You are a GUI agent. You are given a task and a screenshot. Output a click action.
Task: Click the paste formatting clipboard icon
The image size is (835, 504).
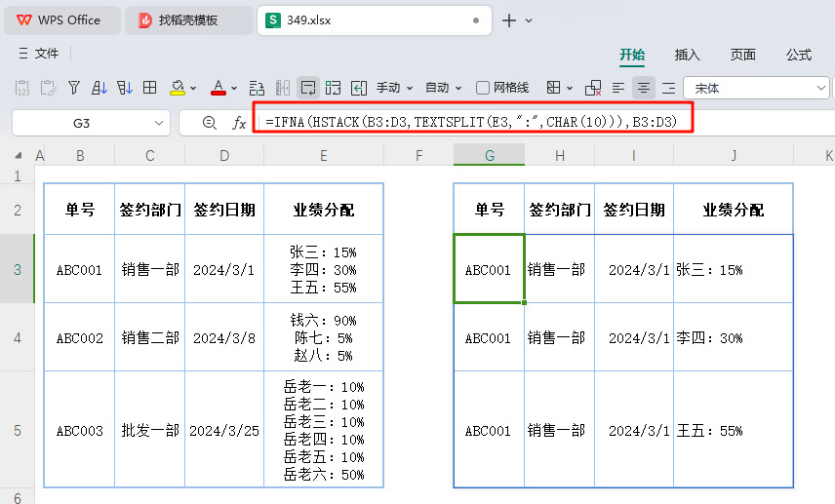[49, 88]
